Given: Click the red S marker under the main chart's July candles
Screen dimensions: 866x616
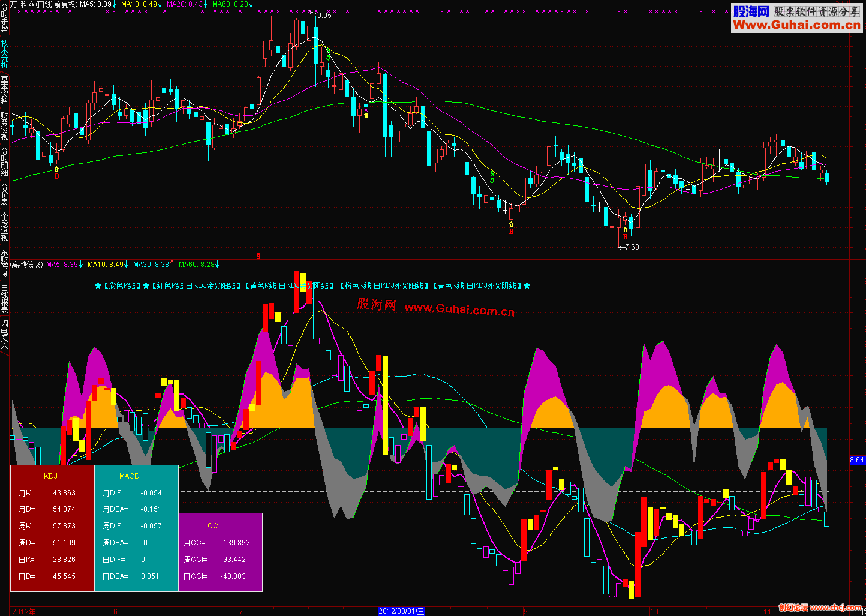Looking at the screenshot, I should pos(258,256).
